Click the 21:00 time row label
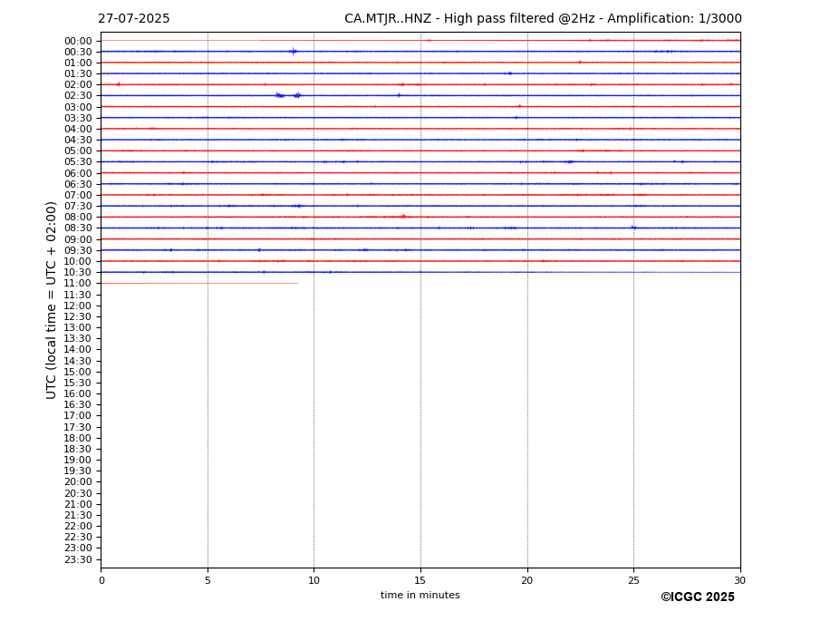840x631 pixels. 78,504
